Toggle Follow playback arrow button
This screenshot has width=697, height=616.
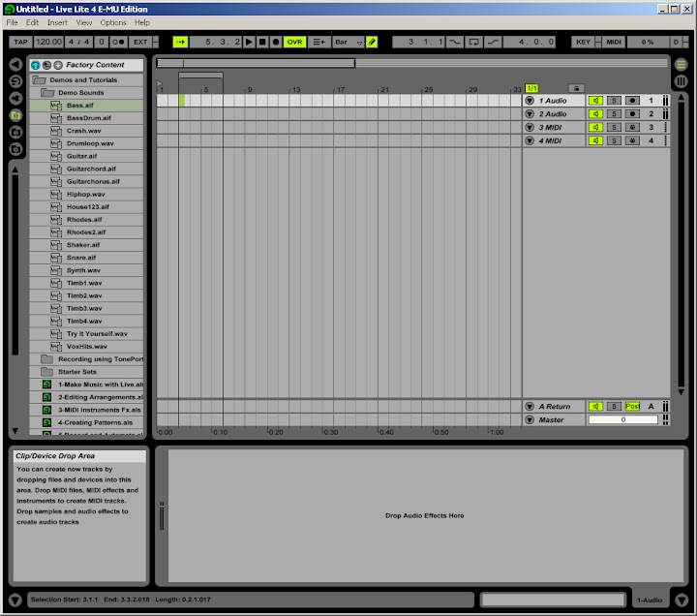180,42
